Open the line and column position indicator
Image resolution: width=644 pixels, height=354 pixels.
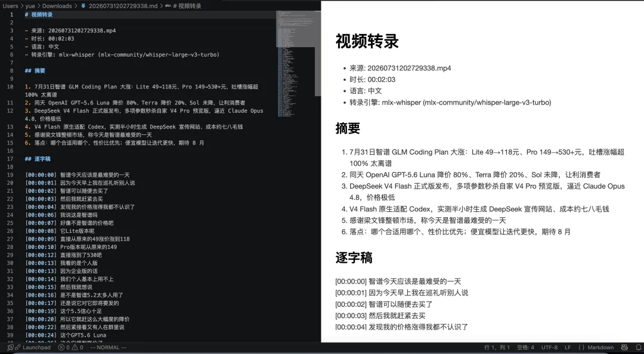click(x=497, y=347)
